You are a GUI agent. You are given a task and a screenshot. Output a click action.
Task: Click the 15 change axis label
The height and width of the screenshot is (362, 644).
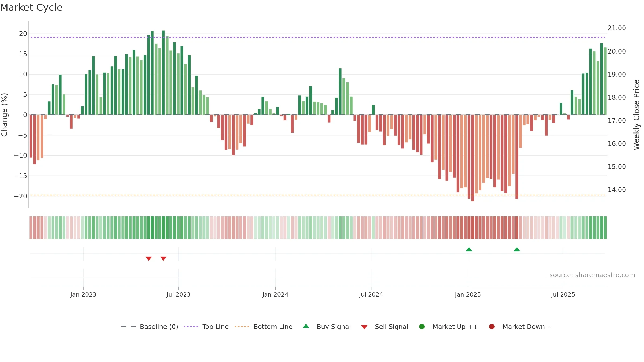pyautogui.click(x=23, y=54)
